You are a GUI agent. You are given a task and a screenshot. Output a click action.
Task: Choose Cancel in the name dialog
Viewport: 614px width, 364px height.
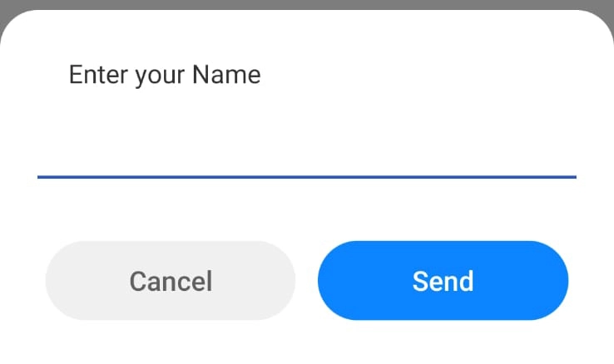171,281
